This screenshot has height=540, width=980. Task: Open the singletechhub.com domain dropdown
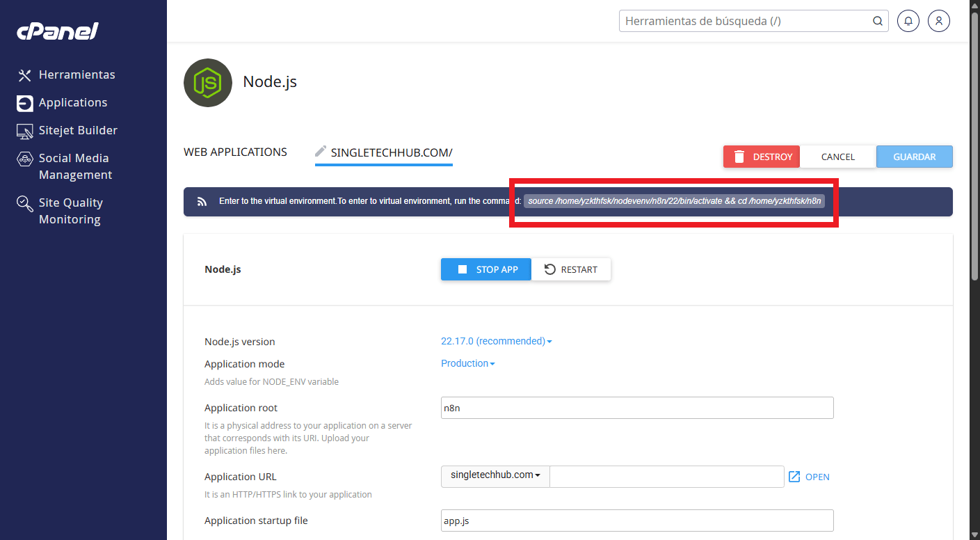pos(495,475)
